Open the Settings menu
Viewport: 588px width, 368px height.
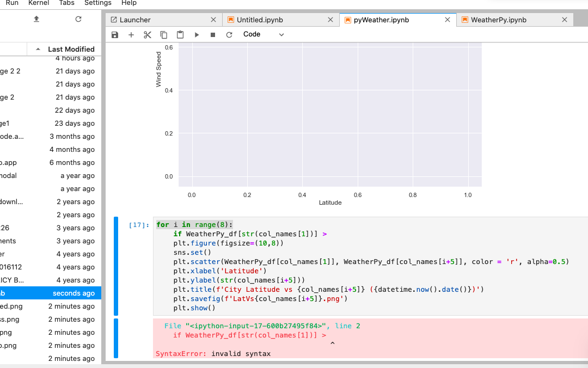(x=98, y=3)
